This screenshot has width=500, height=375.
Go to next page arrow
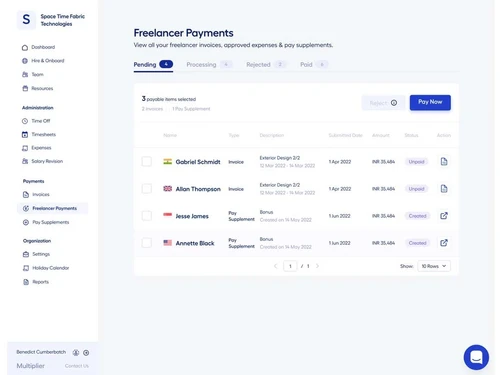pos(317,266)
